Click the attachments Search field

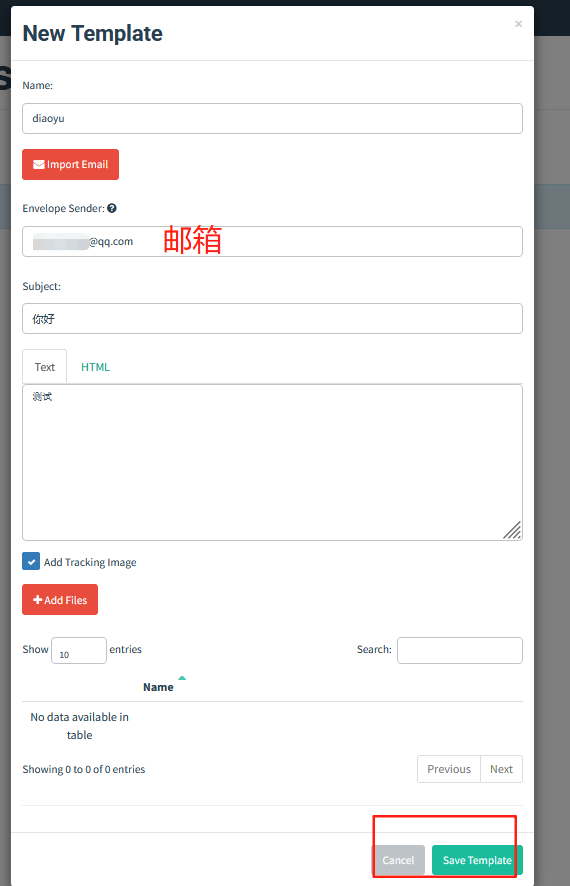click(460, 650)
